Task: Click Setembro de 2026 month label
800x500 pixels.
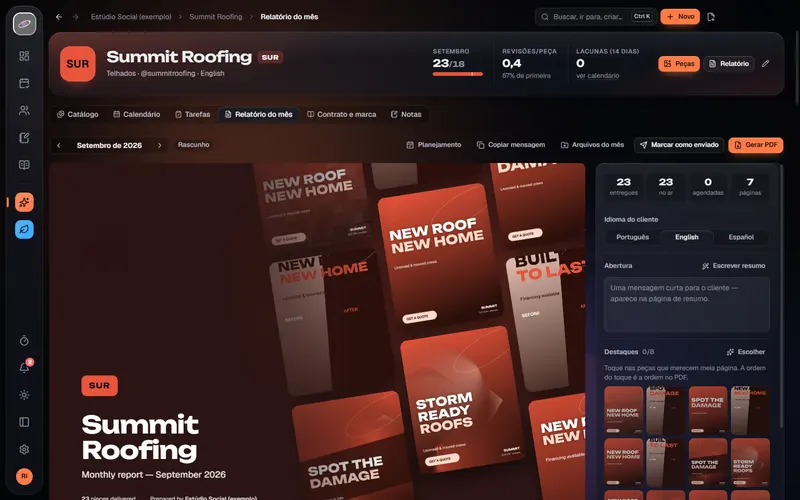Action: [x=109, y=145]
